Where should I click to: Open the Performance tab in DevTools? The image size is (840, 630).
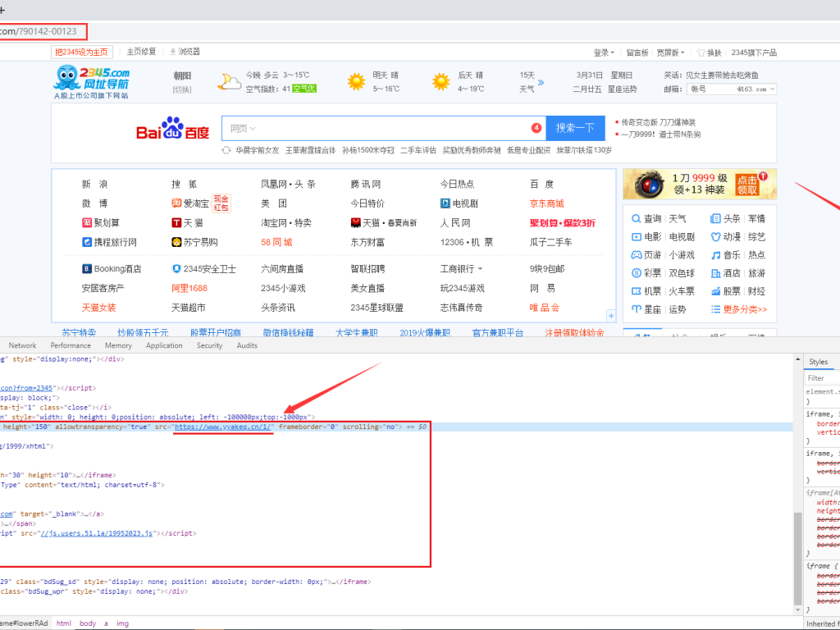click(x=71, y=345)
